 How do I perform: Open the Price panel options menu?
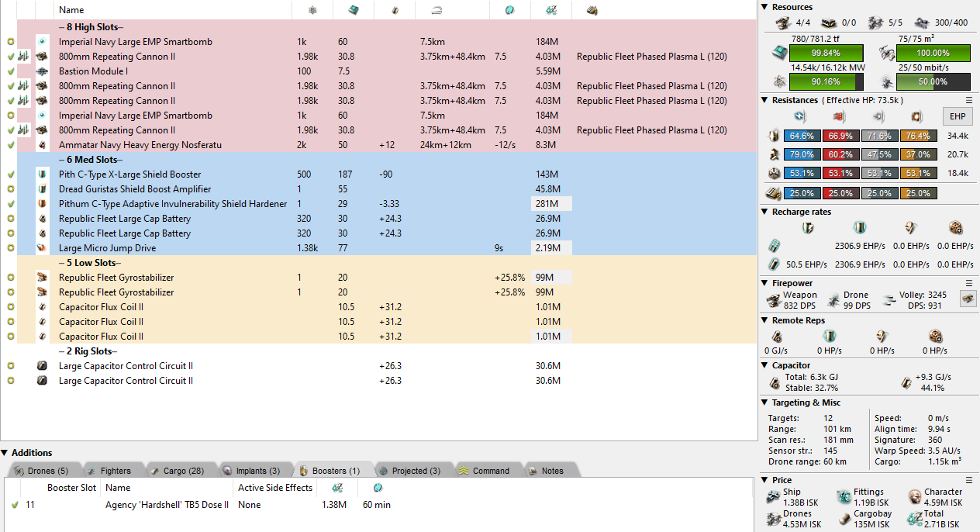click(968, 480)
